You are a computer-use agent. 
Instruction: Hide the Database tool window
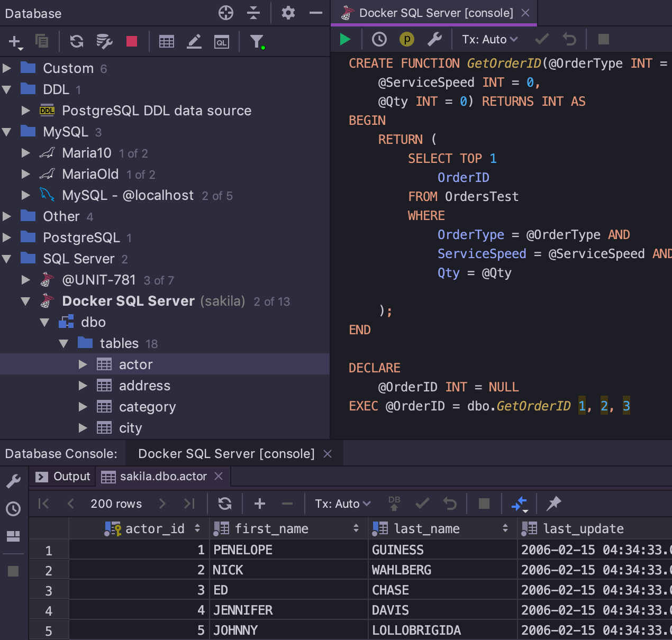(x=316, y=13)
